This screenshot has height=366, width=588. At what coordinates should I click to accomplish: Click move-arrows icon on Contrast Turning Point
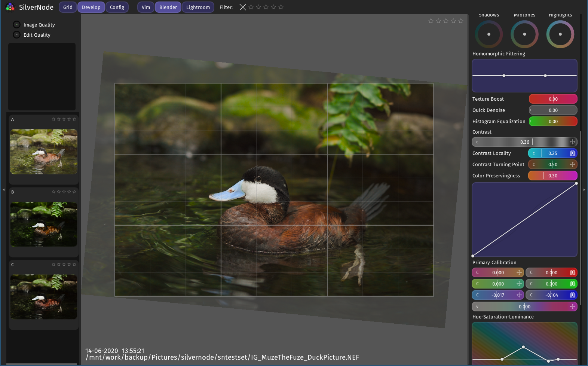572,164
